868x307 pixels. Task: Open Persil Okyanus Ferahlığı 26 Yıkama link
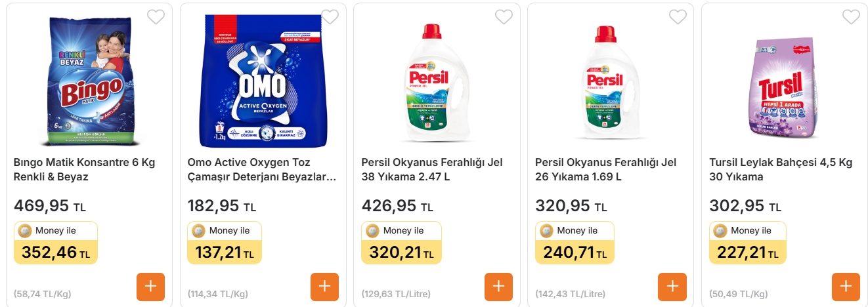coord(605,169)
